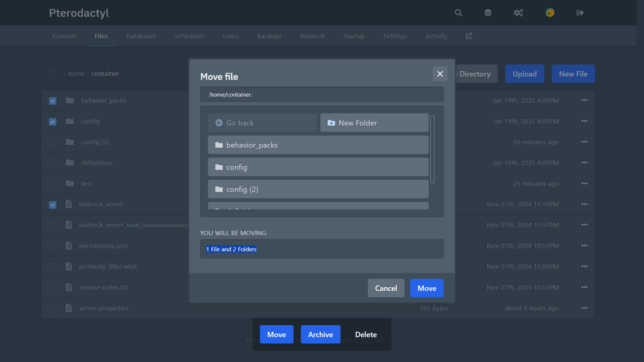Open the Startup tab
This screenshot has width=644, height=362.
(x=354, y=36)
